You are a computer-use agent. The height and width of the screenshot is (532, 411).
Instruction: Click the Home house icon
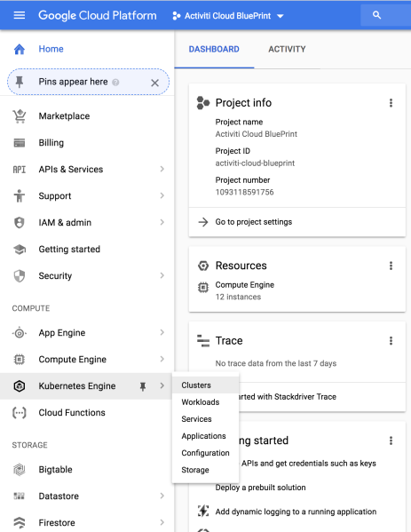20,49
